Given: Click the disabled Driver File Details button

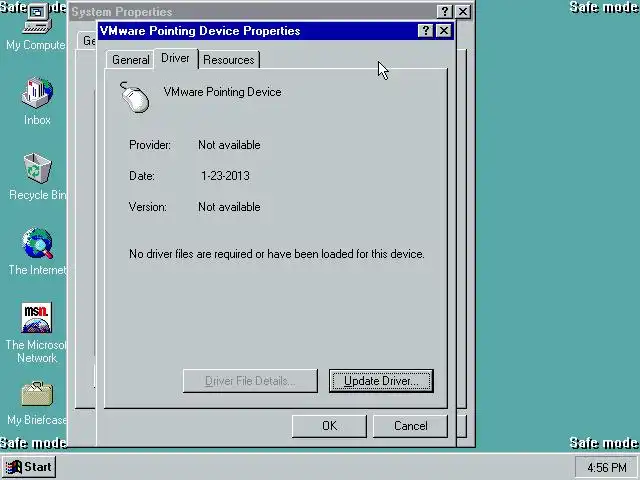Looking at the screenshot, I should coord(250,381).
